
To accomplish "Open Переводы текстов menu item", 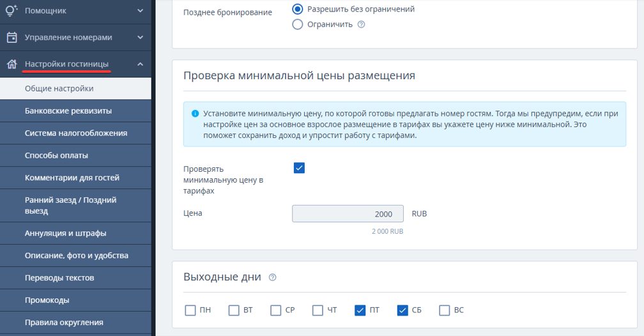I will point(75,278).
